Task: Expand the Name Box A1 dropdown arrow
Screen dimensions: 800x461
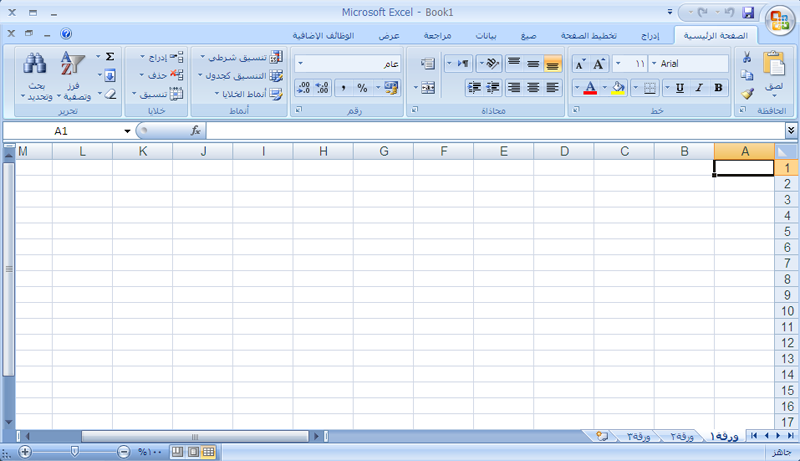Action: [x=127, y=131]
